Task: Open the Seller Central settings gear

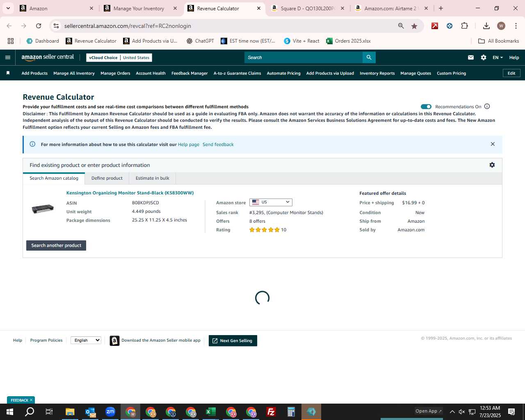Action: pos(484,57)
